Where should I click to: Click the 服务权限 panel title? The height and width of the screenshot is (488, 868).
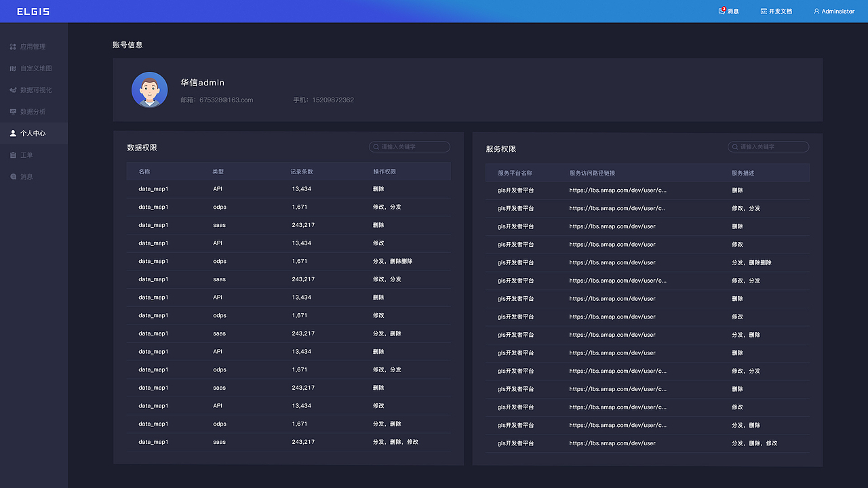coord(501,148)
